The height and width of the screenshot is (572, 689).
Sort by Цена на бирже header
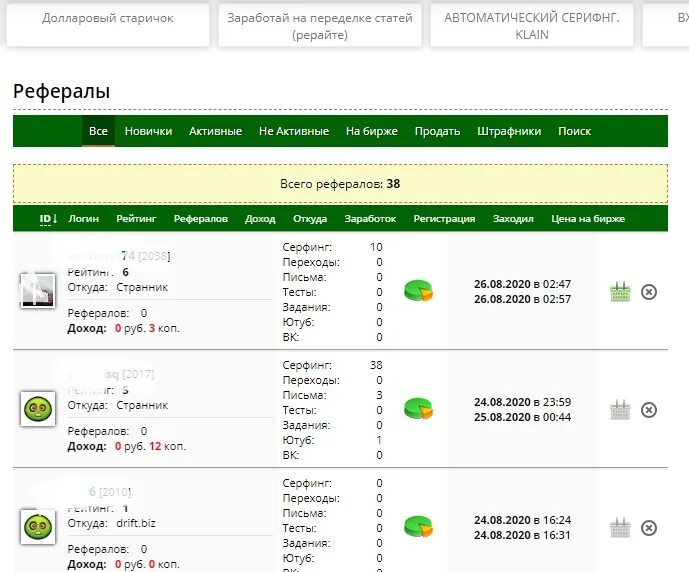[588, 219]
